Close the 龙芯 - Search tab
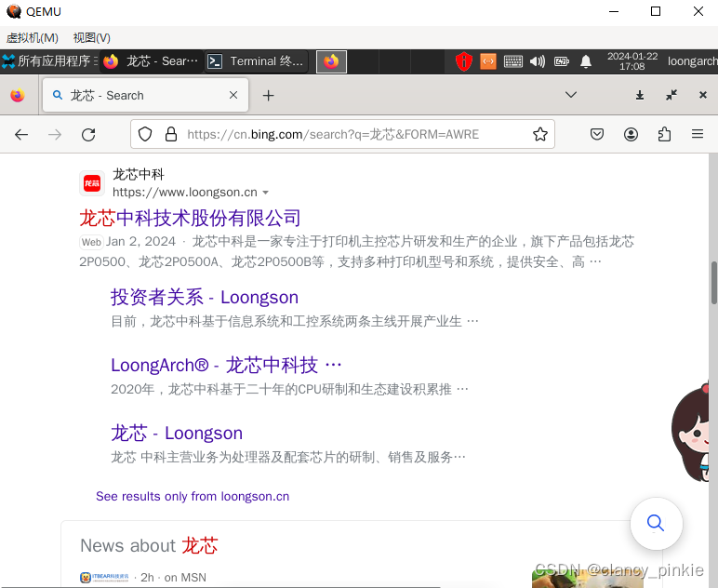718x588 pixels. pyautogui.click(x=233, y=95)
